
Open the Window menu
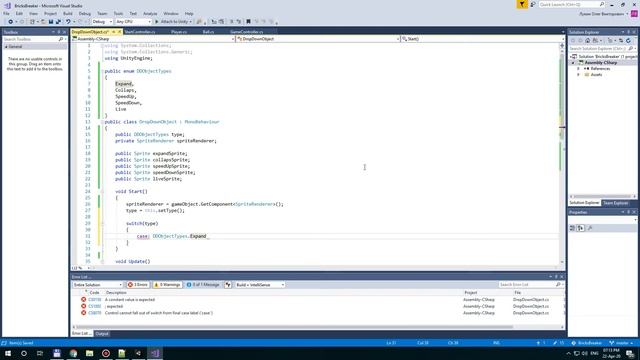[x=171, y=13]
